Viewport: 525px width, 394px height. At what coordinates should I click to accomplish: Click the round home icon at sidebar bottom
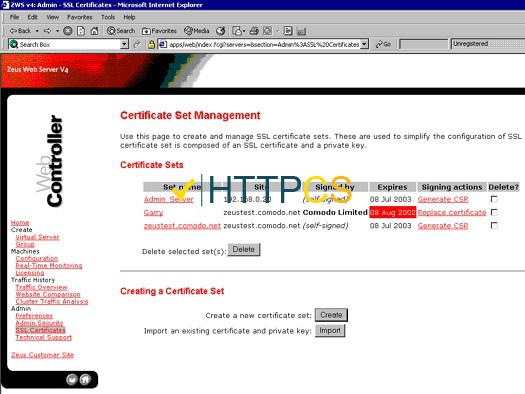pos(85,380)
